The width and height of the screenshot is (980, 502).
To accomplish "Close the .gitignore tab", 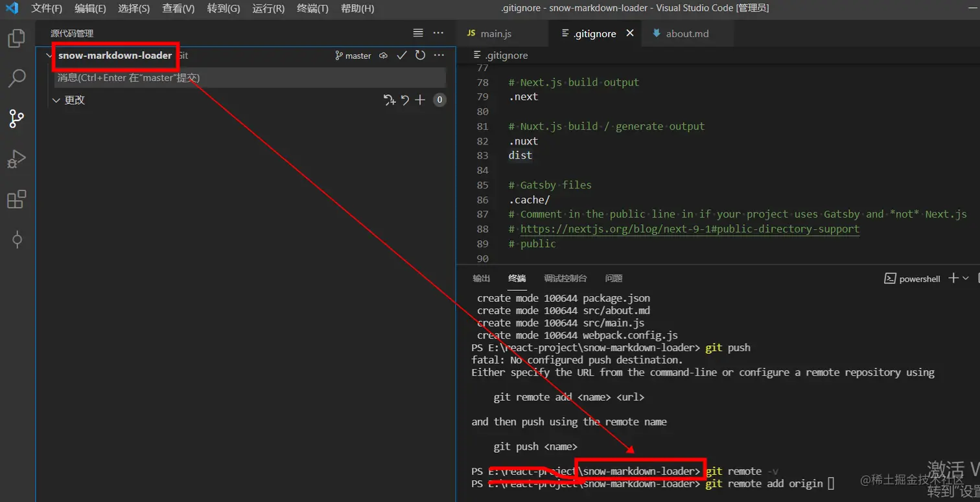I will [629, 33].
